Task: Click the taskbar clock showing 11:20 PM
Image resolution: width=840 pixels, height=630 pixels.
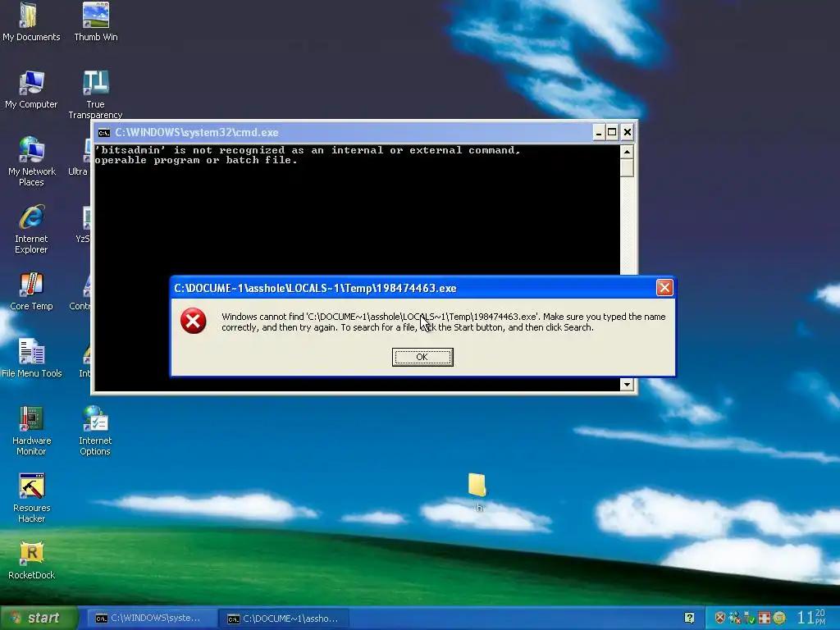Action: tap(811, 618)
